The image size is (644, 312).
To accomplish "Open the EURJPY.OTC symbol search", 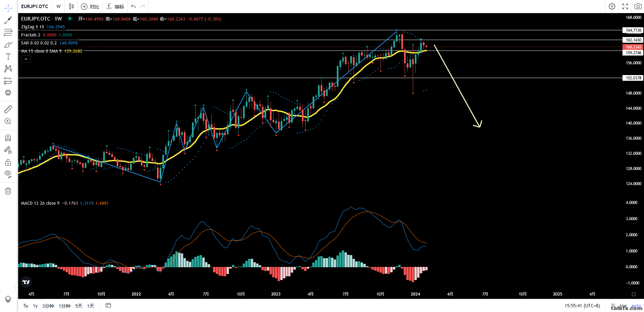I will 35,6.
